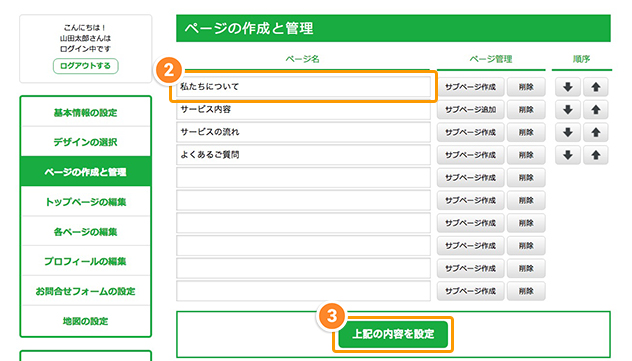The width and height of the screenshot is (632, 361).
Task: Move サービスの流れ page down
Action: point(568,132)
